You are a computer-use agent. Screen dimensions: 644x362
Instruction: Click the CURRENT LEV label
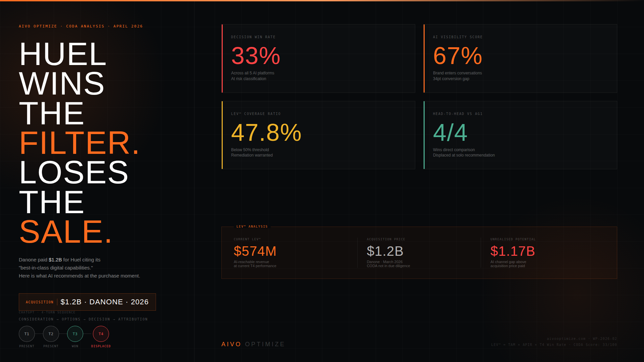247,239
